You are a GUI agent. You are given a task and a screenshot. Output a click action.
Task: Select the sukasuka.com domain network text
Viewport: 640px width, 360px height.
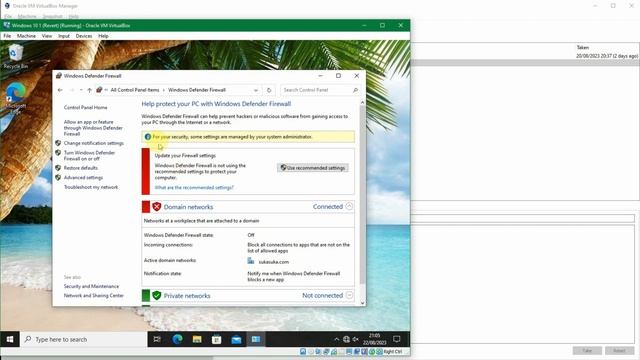pos(273,262)
